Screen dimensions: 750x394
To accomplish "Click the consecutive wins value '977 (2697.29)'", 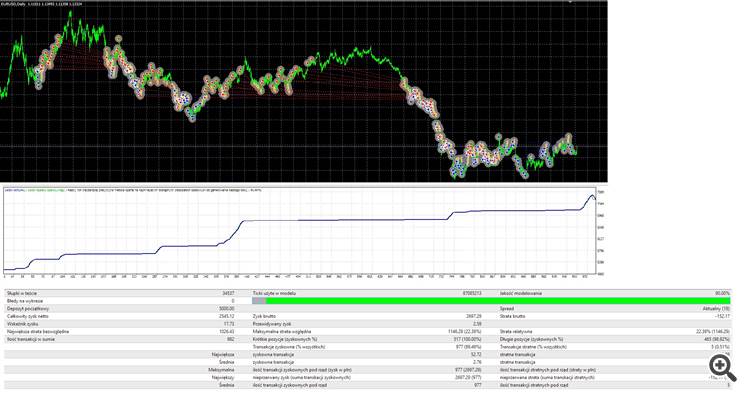I will tap(468, 370).
